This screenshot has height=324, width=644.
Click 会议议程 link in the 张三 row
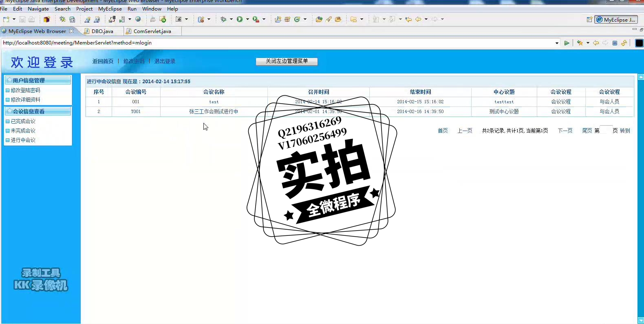coord(561,111)
